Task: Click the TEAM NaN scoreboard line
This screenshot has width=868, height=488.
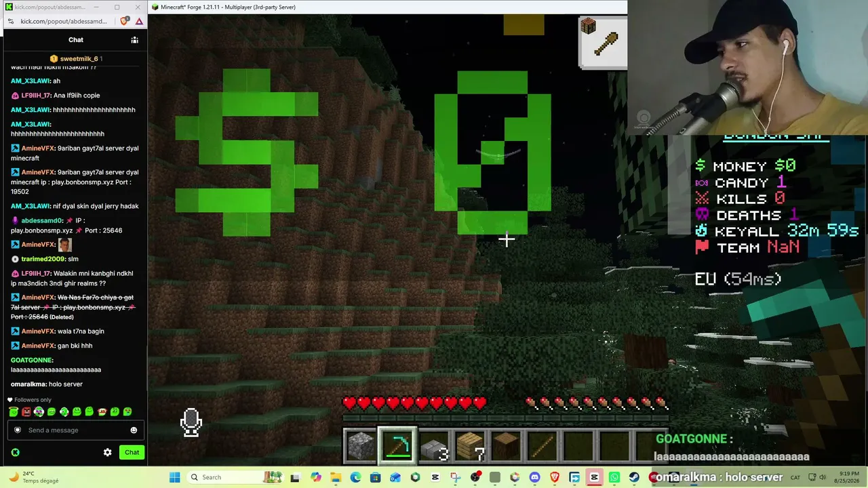Action: coord(747,247)
